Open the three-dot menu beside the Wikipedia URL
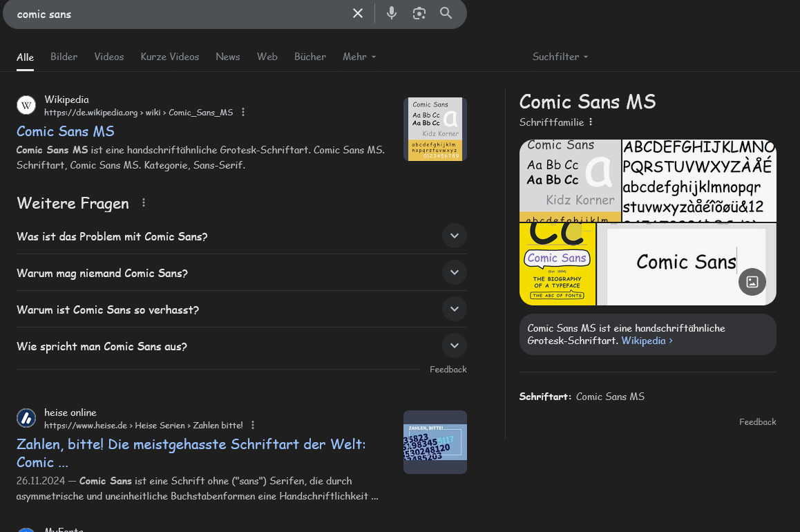Viewport: 800px width, 532px height. (243, 112)
